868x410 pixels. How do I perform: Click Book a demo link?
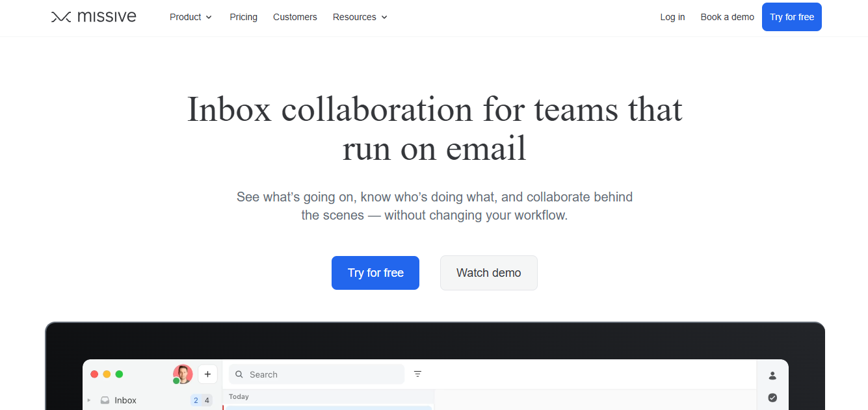(x=727, y=17)
